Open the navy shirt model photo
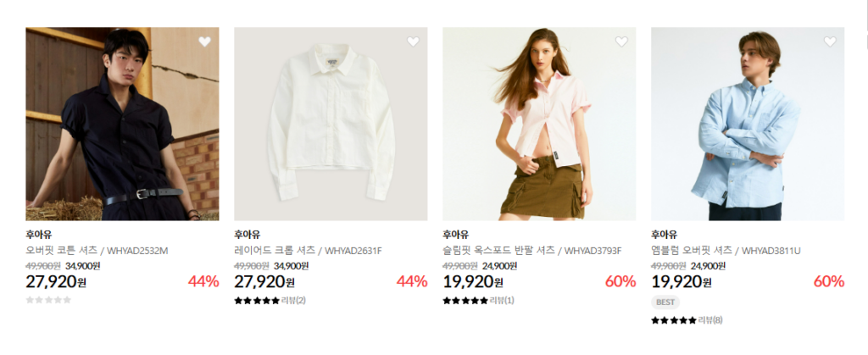868x355 pixels. (122, 124)
